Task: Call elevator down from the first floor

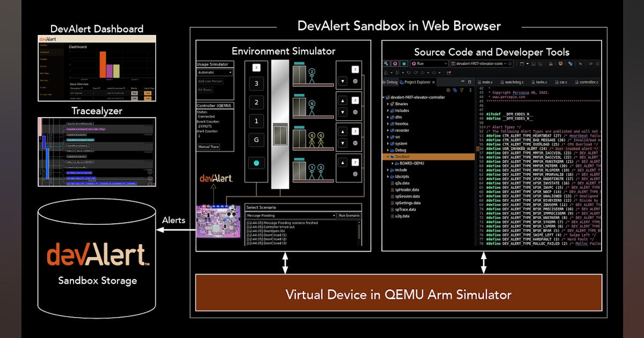Action: coord(342,143)
